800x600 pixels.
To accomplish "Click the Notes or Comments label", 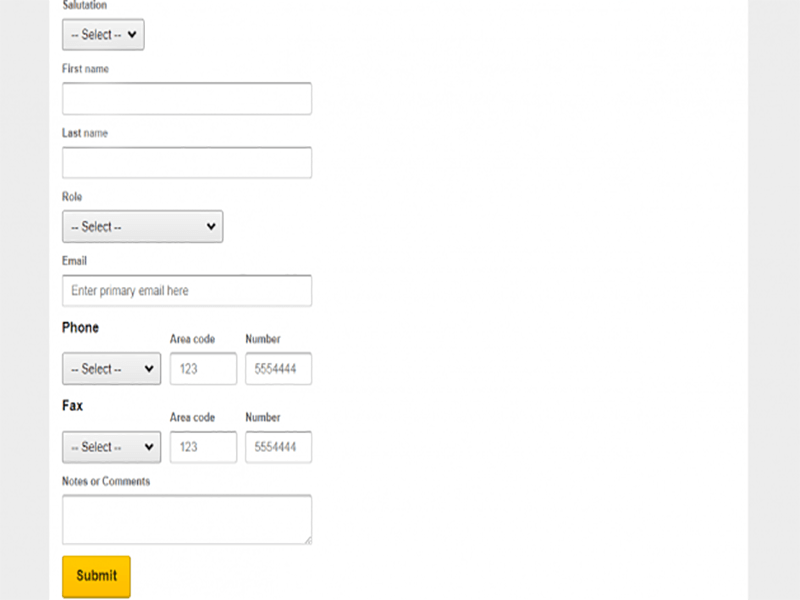I will coord(106,481).
